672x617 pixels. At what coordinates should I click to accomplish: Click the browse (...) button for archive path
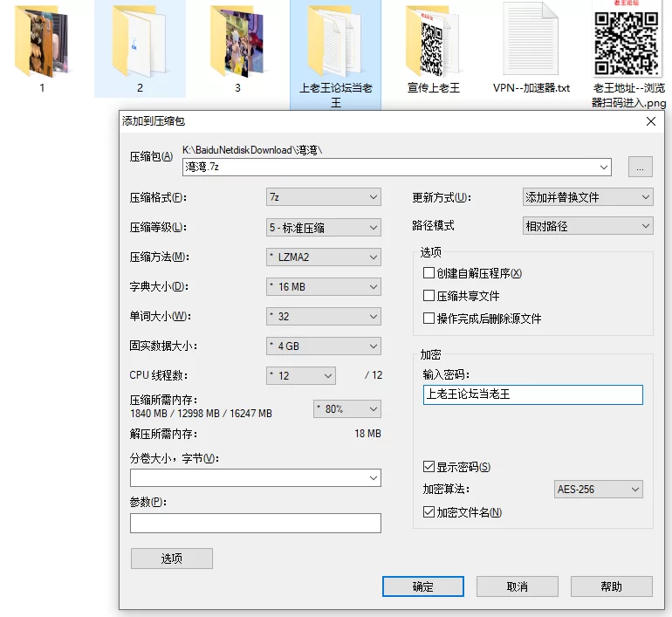tap(640, 168)
